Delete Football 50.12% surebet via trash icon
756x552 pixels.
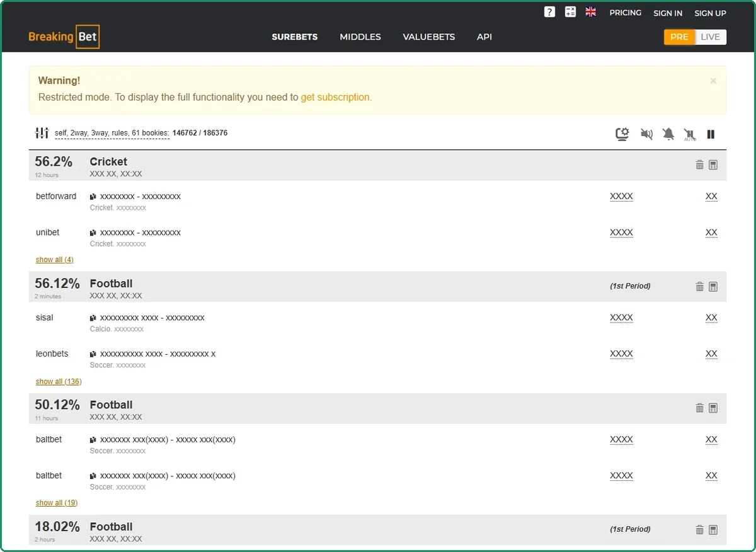(x=699, y=408)
